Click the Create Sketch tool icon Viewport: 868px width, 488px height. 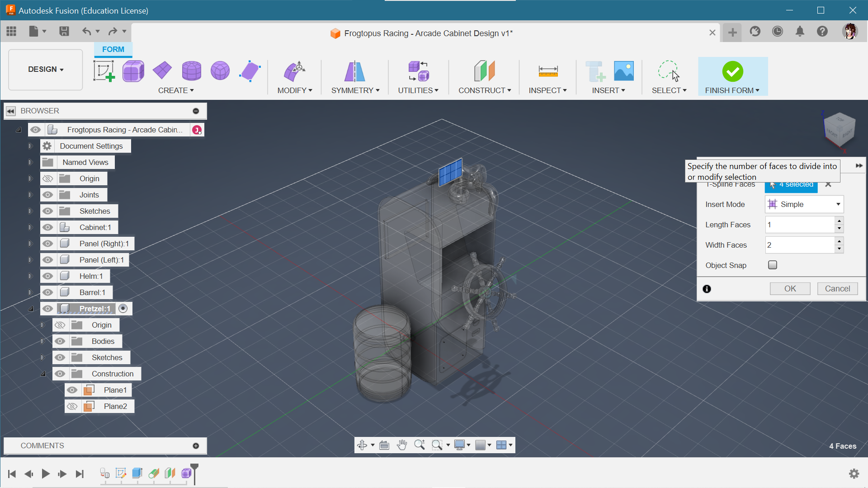(x=104, y=71)
